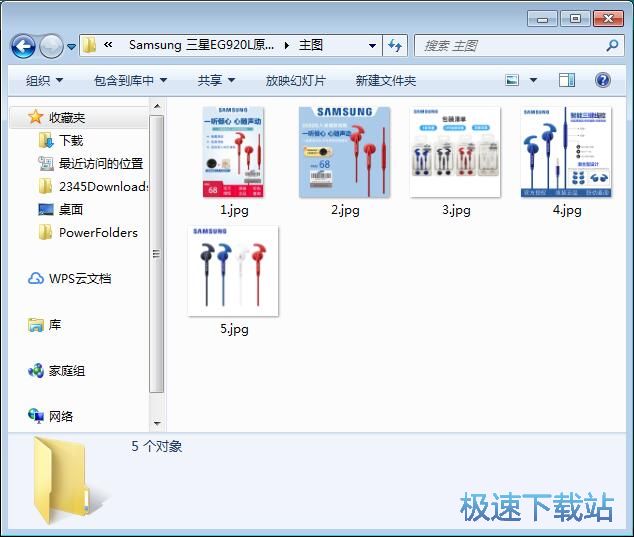Change view with the view icon
The width and height of the screenshot is (634, 537).
(x=512, y=80)
